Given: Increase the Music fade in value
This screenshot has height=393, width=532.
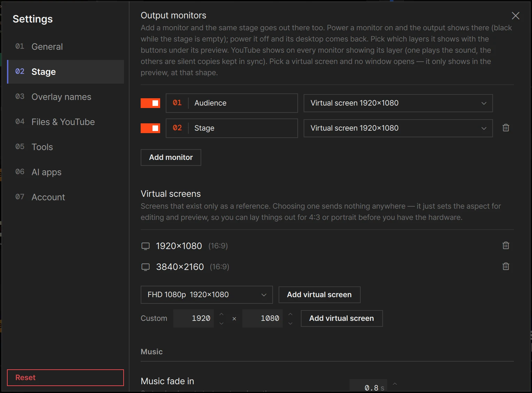Looking at the screenshot, I should pos(395,384).
